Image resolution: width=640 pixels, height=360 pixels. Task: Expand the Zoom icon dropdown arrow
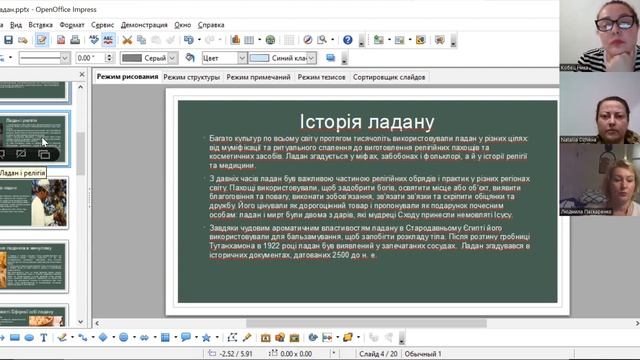click(333, 40)
